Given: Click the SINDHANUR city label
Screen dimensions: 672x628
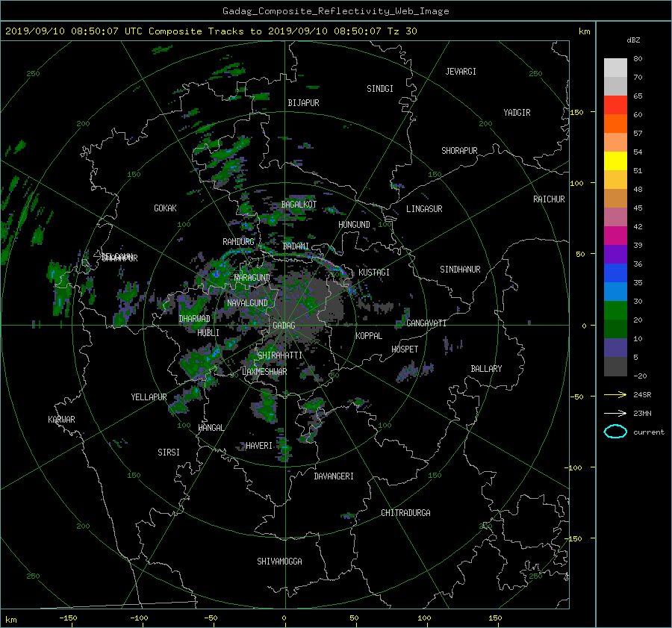Looking at the screenshot, I should (460, 270).
